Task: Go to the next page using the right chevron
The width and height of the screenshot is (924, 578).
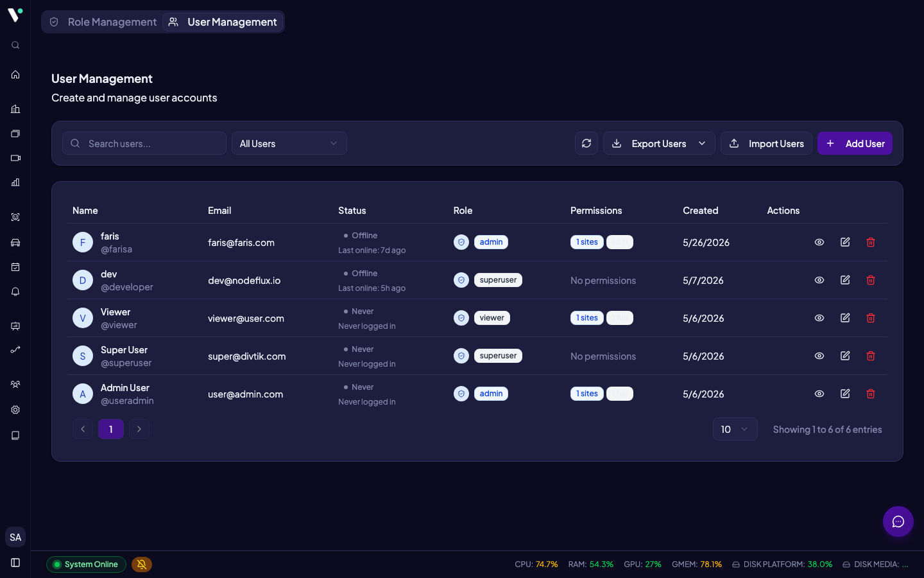Action: point(139,429)
